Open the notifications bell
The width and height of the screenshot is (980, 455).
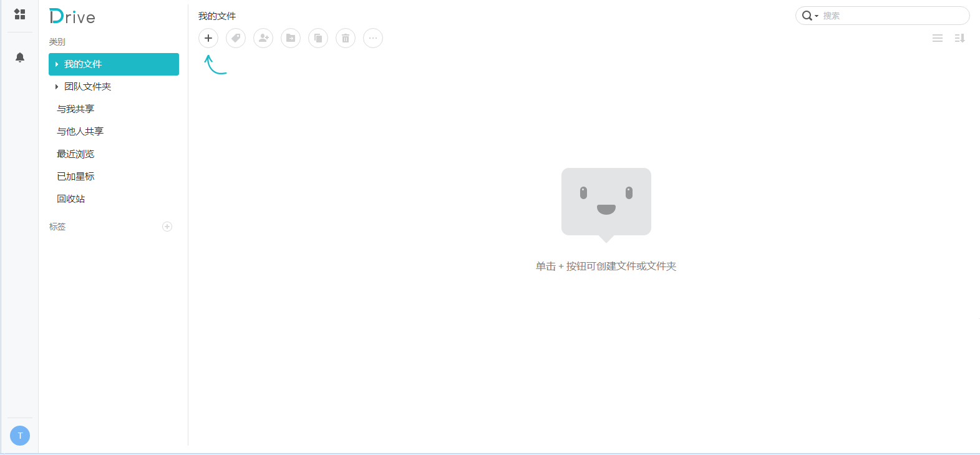[20, 57]
